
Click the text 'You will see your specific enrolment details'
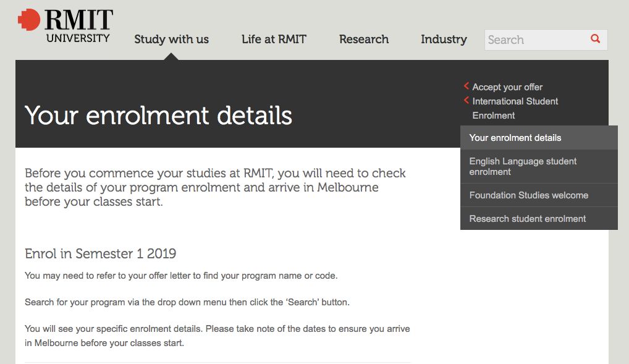tap(217, 336)
